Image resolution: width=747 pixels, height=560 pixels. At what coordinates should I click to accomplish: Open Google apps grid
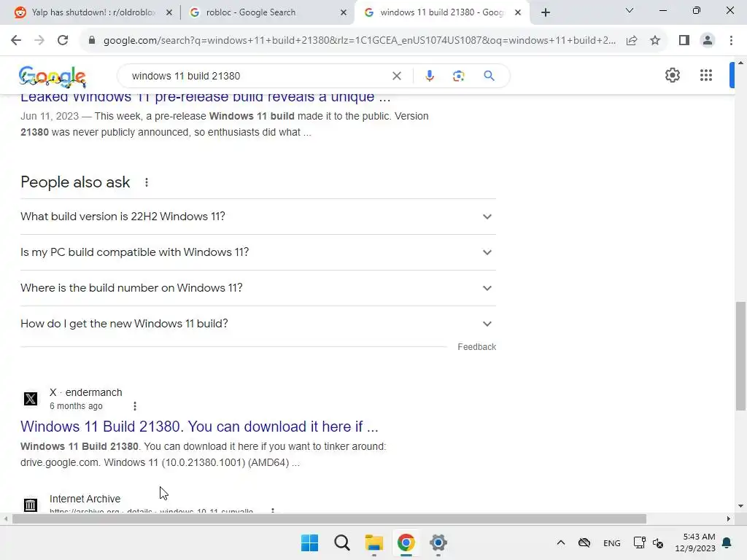click(x=706, y=75)
